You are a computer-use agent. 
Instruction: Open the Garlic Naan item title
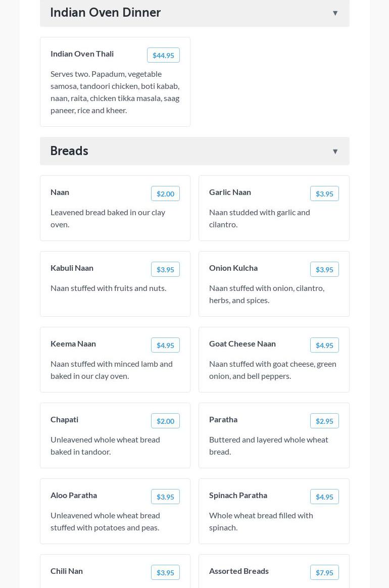230,192
